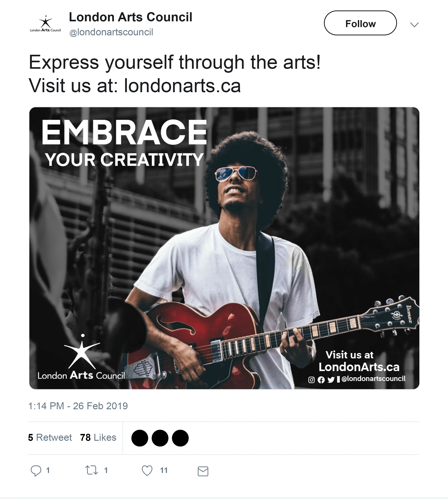
Task: View the 78 Likes list
Action: pyautogui.click(x=98, y=437)
